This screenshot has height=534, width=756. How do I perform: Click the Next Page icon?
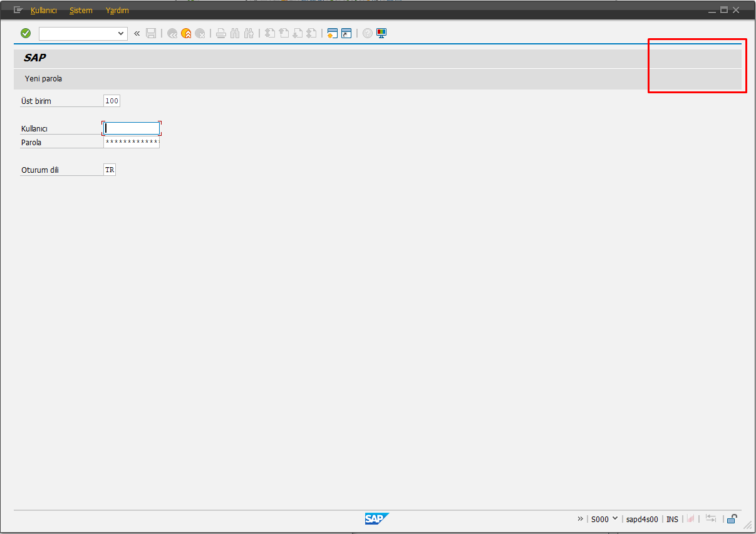click(298, 34)
